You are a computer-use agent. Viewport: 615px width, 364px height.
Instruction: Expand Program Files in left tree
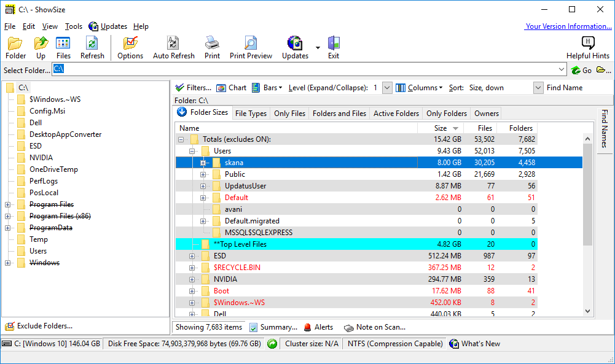point(7,204)
